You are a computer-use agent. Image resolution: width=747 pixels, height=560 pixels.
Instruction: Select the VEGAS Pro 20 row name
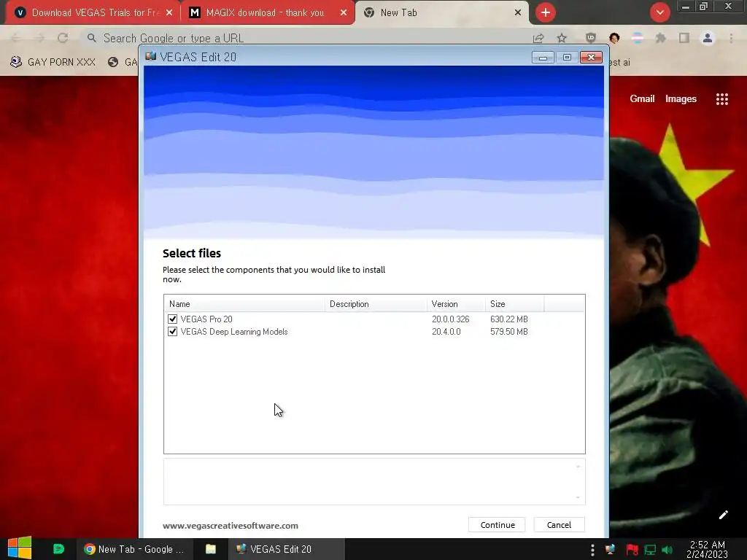click(206, 319)
